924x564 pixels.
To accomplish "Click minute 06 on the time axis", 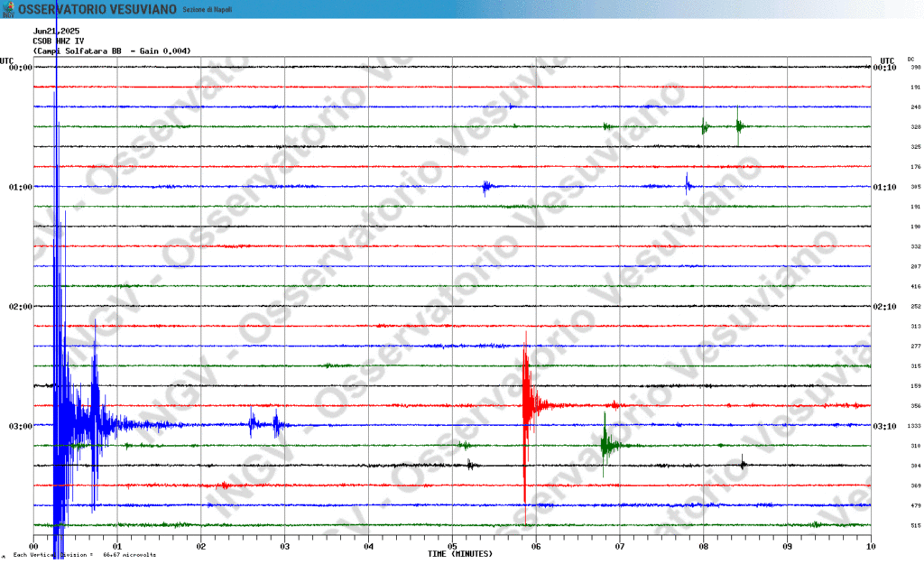I will pyautogui.click(x=536, y=546).
